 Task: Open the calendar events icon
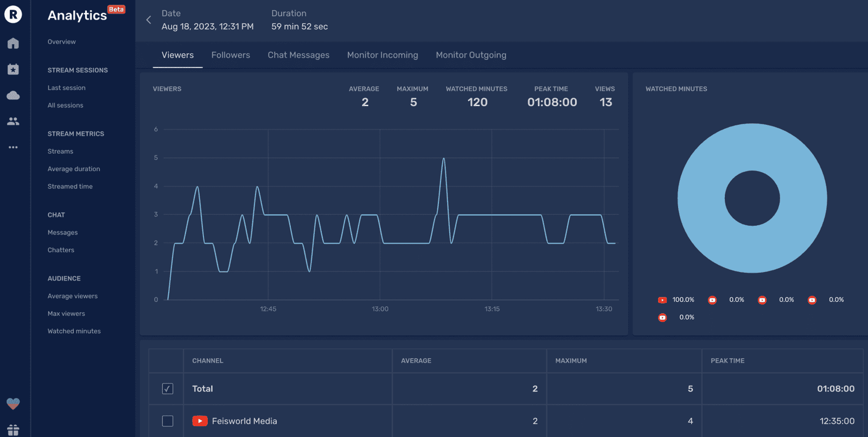pyautogui.click(x=13, y=69)
